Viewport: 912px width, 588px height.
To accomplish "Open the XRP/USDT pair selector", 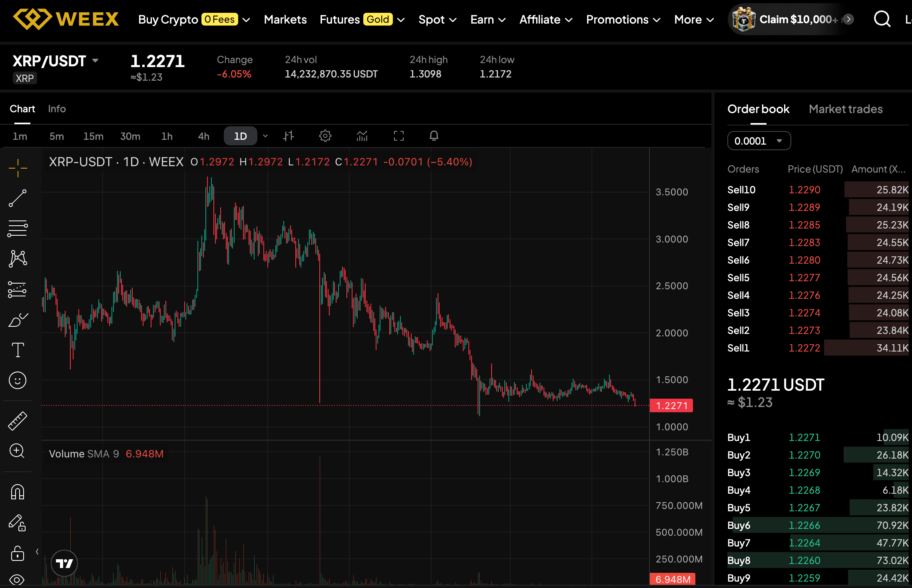I will [56, 61].
